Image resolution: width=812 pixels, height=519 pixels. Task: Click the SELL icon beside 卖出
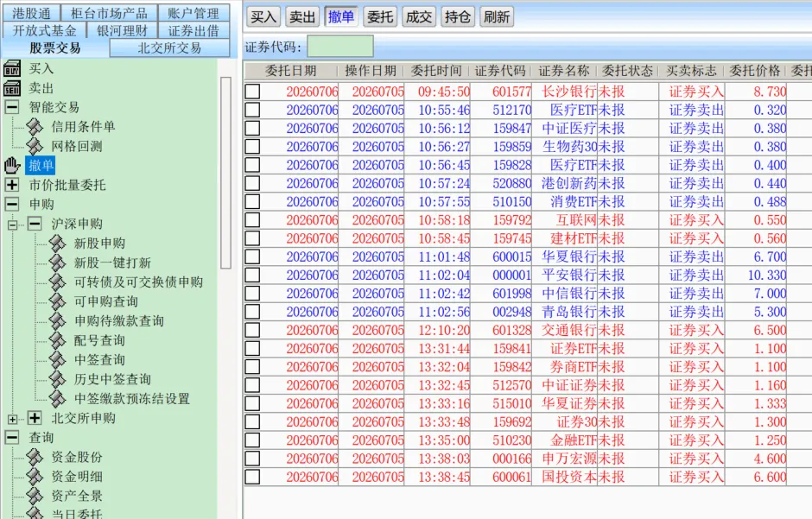click(12, 88)
